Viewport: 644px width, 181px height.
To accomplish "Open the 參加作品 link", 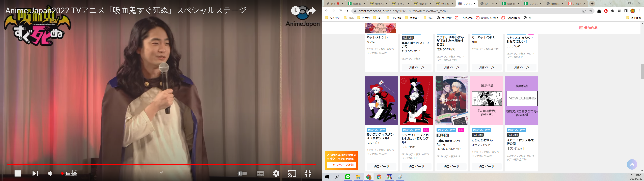I will tap(588, 28).
